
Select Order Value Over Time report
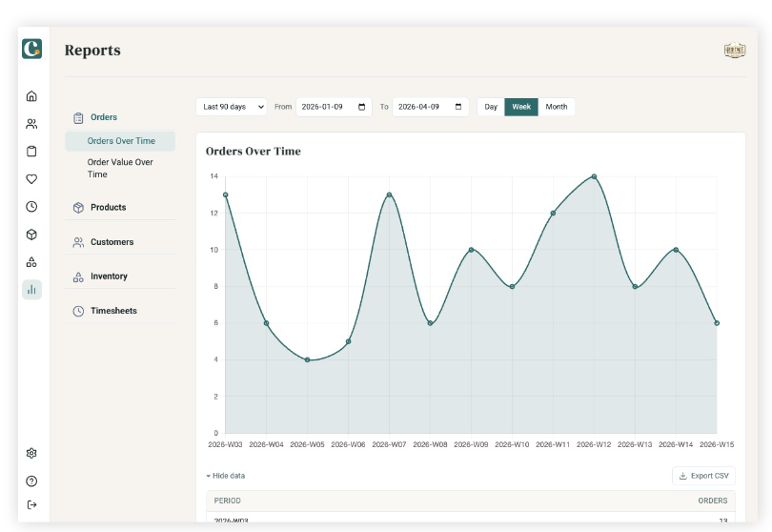[120, 168]
